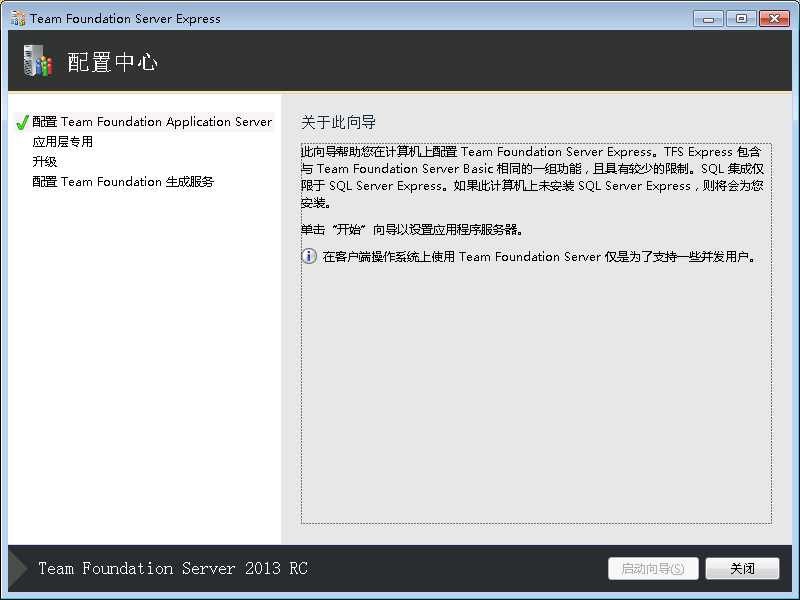Viewport: 800px width, 600px height.
Task: Close the window with the red X
Action: tap(774, 19)
